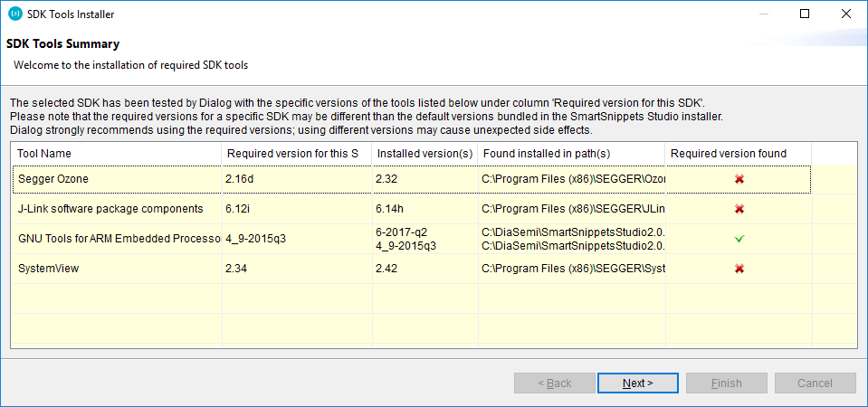Click the DiaSemi SmartSnippetsStudio path cell
The height and width of the screenshot is (407, 868).
point(571,239)
